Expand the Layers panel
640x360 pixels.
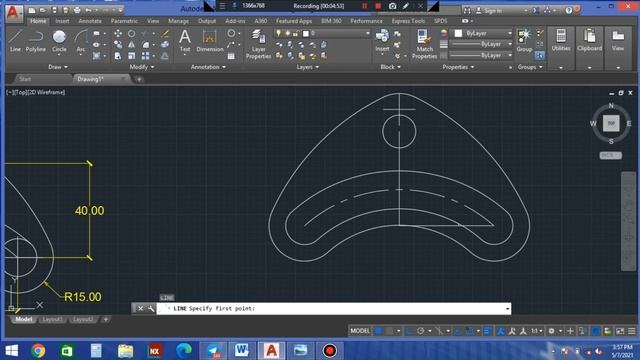point(308,67)
